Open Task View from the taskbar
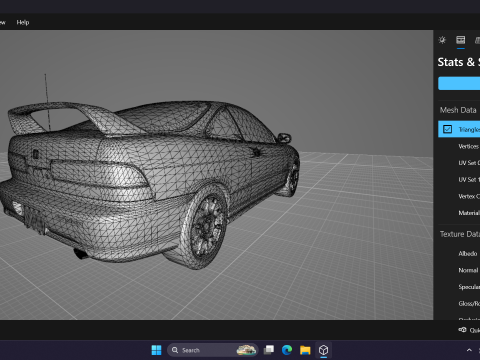 click(x=269, y=350)
